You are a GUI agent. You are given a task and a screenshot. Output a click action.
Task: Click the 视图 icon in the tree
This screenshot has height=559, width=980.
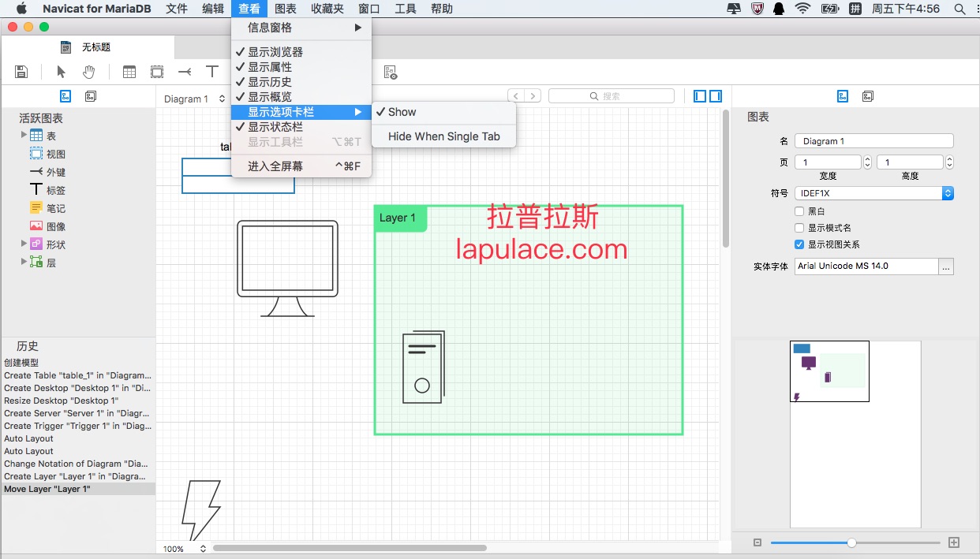tap(36, 154)
